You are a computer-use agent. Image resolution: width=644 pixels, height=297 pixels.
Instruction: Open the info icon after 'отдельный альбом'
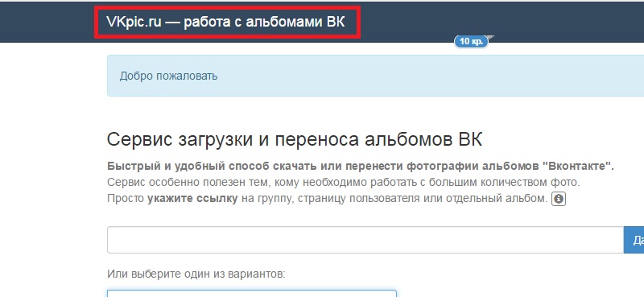[559, 200]
